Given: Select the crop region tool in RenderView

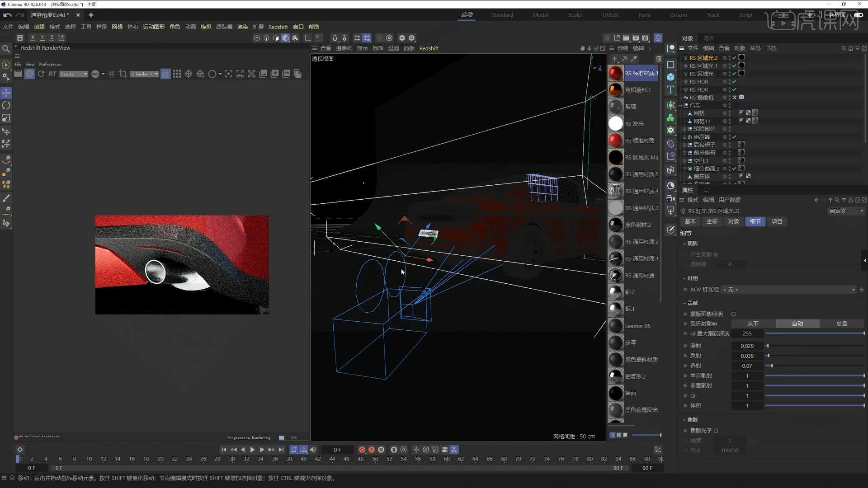Looking at the screenshot, I should pyautogui.click(x=123, y=74).
